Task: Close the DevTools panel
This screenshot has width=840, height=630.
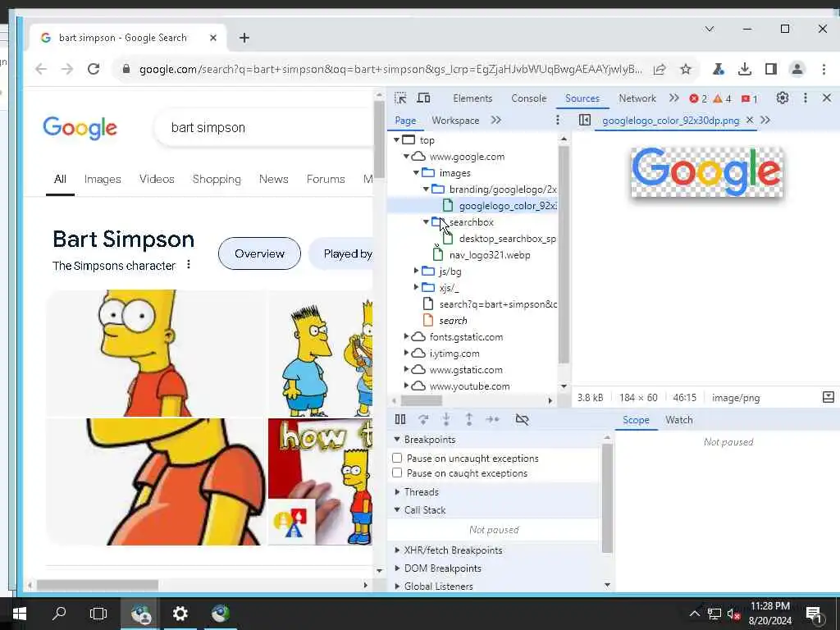Action: (x=827, y=98)
